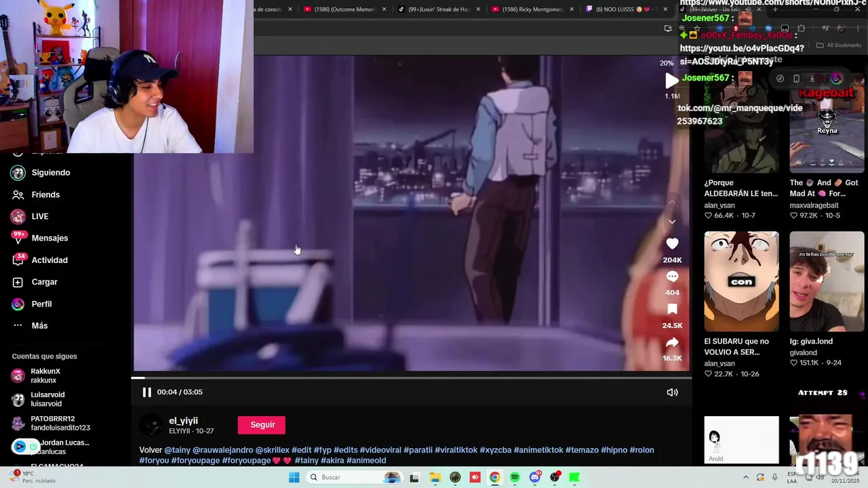The width and height of the screenshot is (868, 488).
Task: Open Discord from the taskbar
Action: tap(534, 477)
